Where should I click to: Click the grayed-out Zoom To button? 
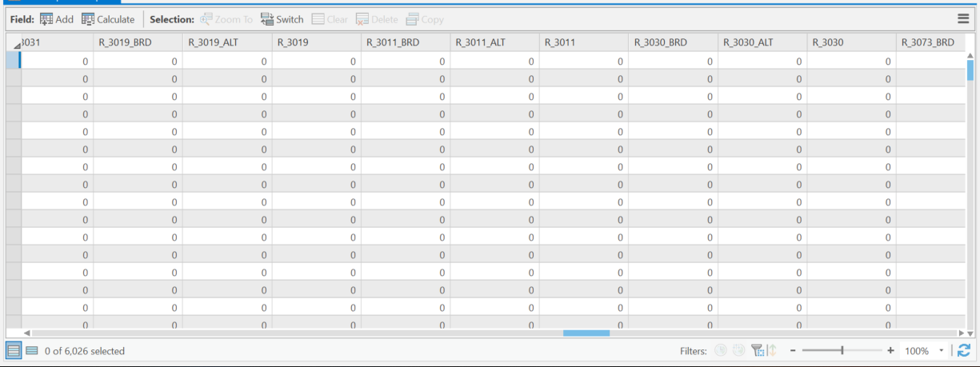(226, 19)
